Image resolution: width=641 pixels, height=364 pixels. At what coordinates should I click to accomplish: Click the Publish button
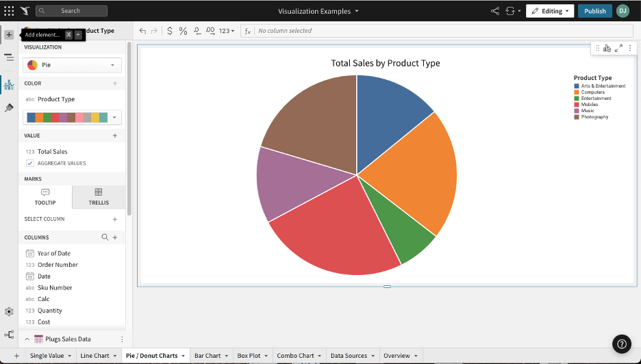click(594, 11)
